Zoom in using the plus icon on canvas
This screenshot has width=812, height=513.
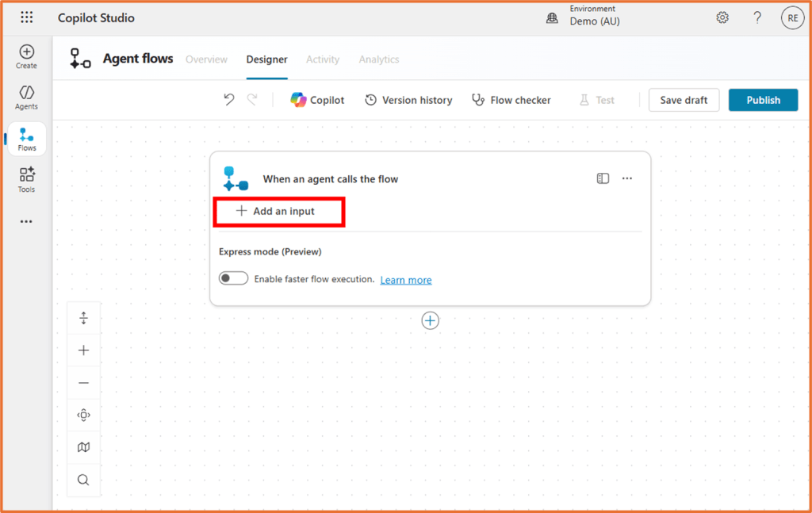[x=83, y=350]
